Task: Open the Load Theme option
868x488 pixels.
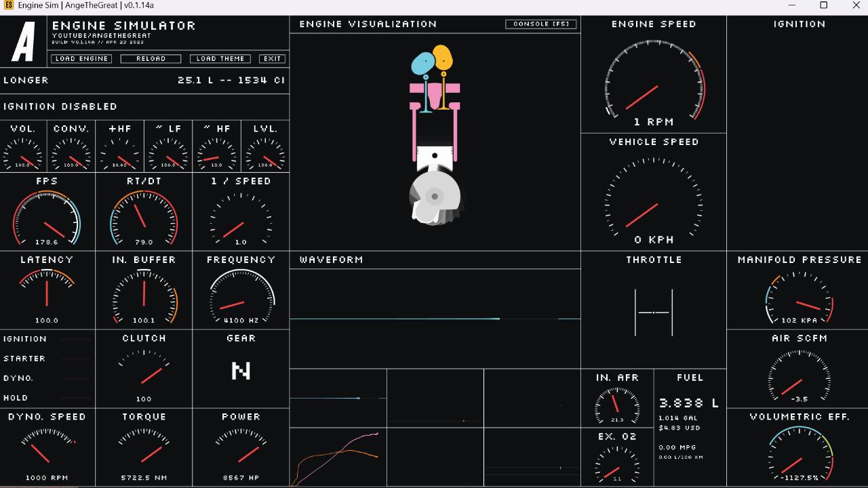Action: (x=220, y=59)
